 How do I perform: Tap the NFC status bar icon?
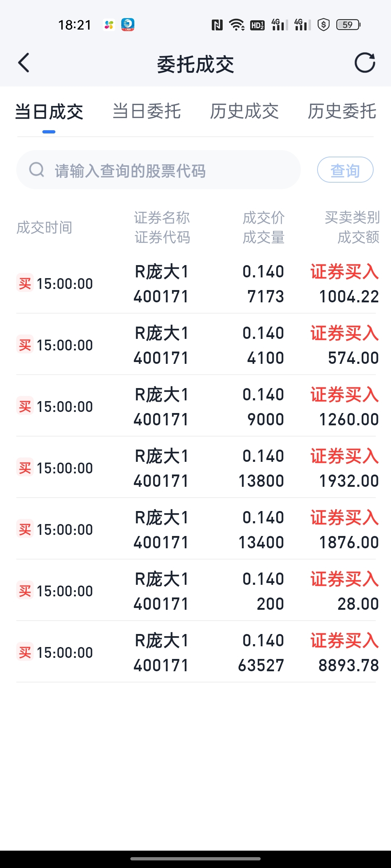pos(217,25)
